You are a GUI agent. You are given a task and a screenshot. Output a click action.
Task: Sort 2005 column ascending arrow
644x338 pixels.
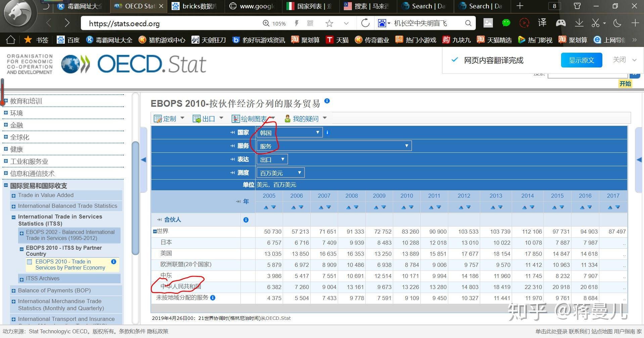266,207
